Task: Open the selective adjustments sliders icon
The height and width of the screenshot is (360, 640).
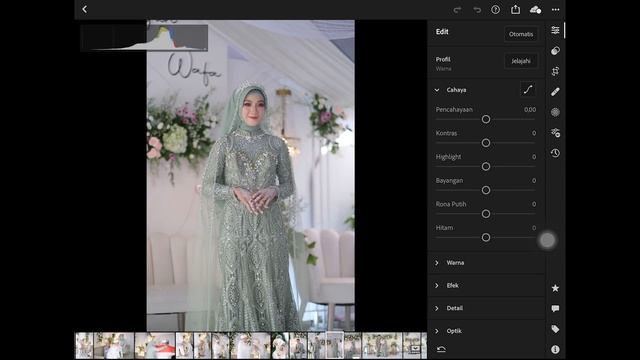Action: click(x=555, y=133)
